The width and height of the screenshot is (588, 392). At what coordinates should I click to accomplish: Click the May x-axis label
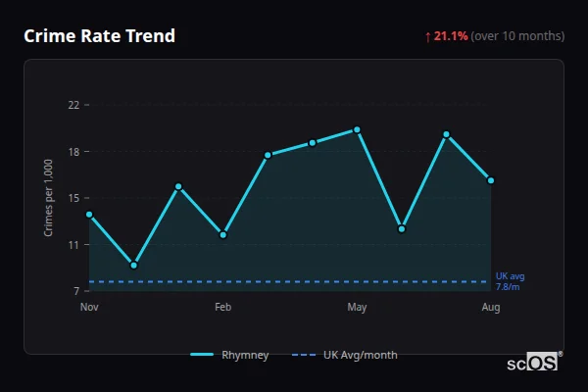pos(357,308)
